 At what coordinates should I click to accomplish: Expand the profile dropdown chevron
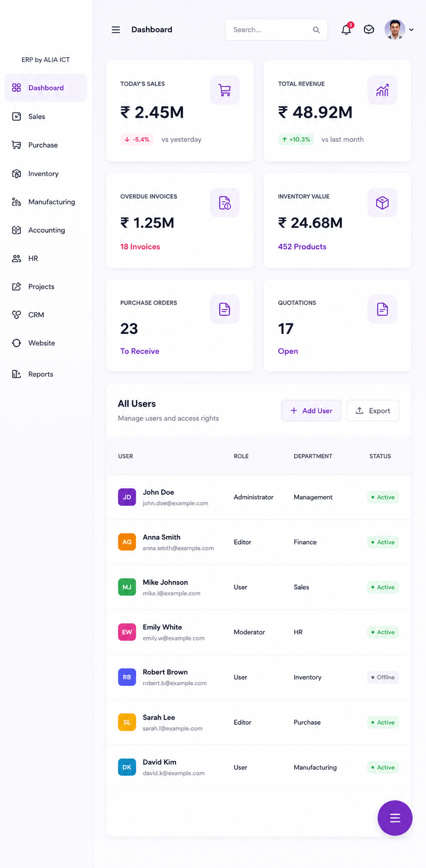(411, 30)
